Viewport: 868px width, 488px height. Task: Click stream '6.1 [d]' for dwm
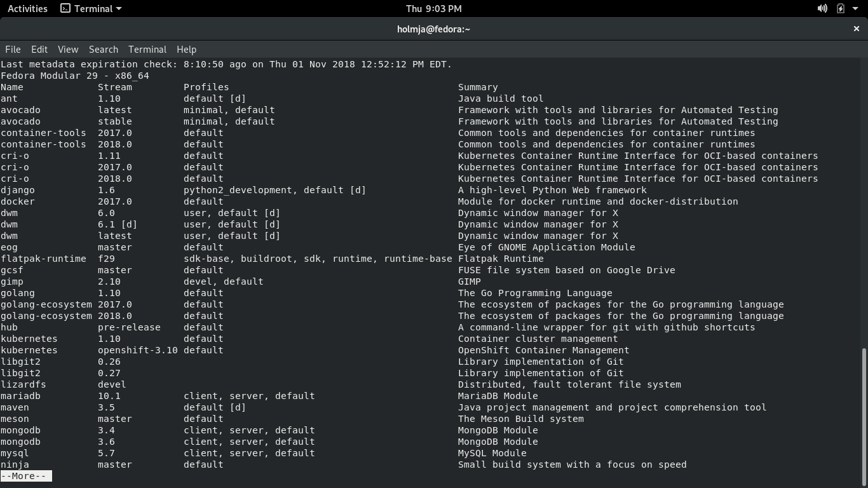pyautogui.click(x=118, y=224)
